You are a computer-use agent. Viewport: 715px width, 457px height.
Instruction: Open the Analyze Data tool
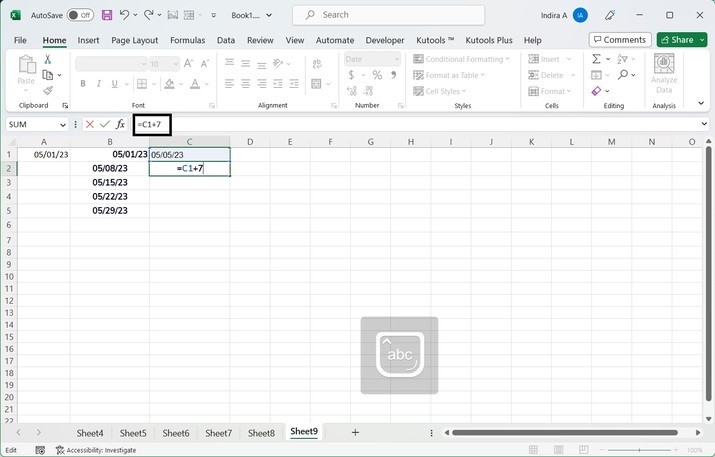(x=664, y=75)
